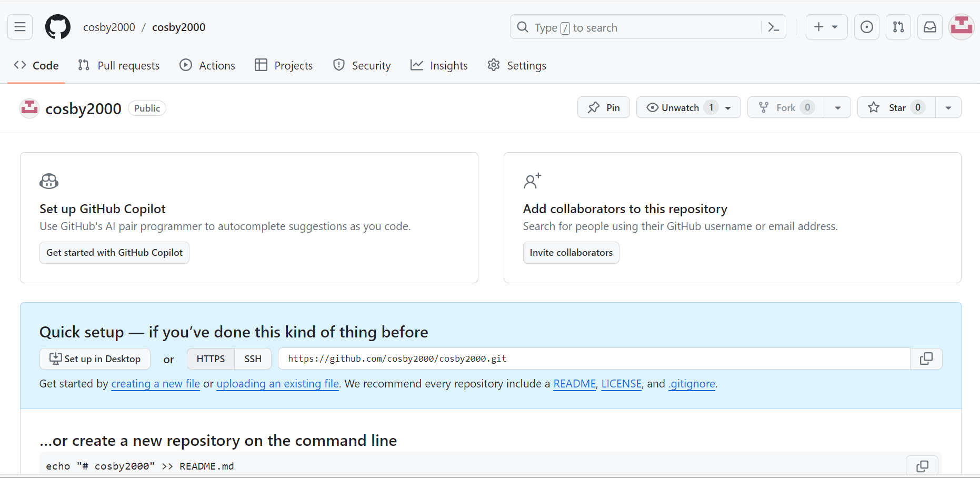
Task: Click the cosby2000 repository title heading
Action: pyautogui.click(x=84, y=108)
